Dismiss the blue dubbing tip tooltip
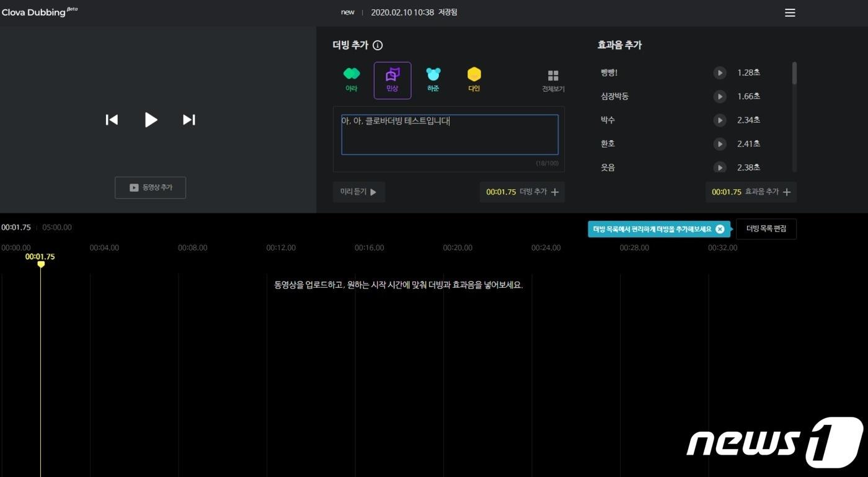Viewport: 868px width, 477px height. point(719,229)
